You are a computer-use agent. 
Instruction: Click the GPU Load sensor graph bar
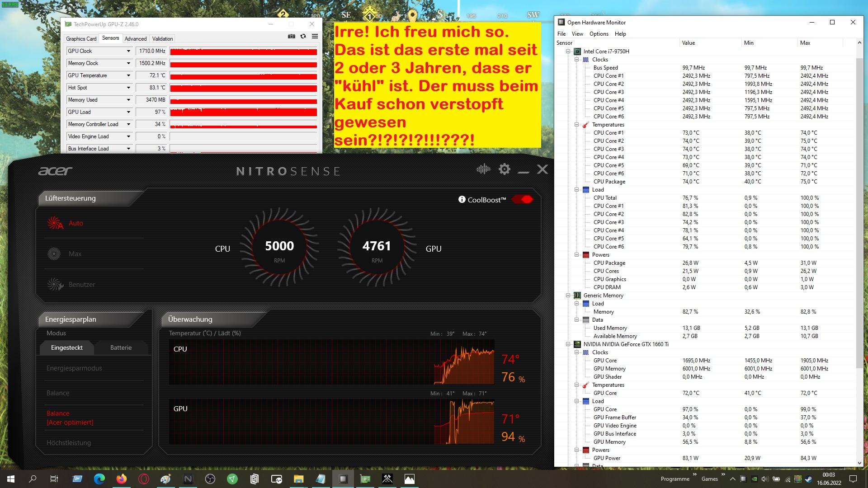pyautogui.click(x=244, y=112)
